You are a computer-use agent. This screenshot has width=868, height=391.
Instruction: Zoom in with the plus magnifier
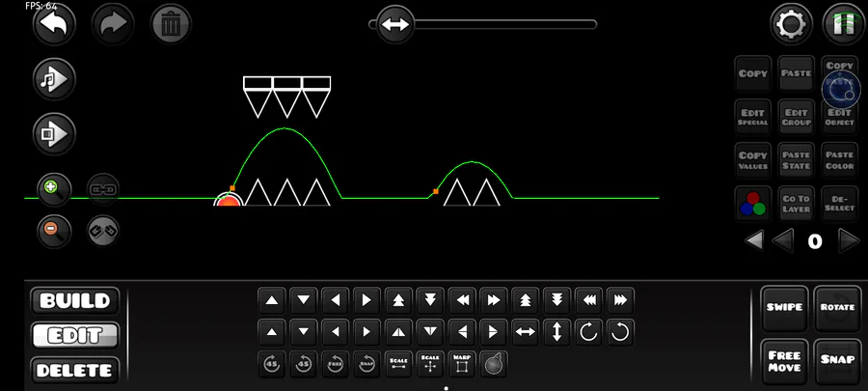[54, 190]
